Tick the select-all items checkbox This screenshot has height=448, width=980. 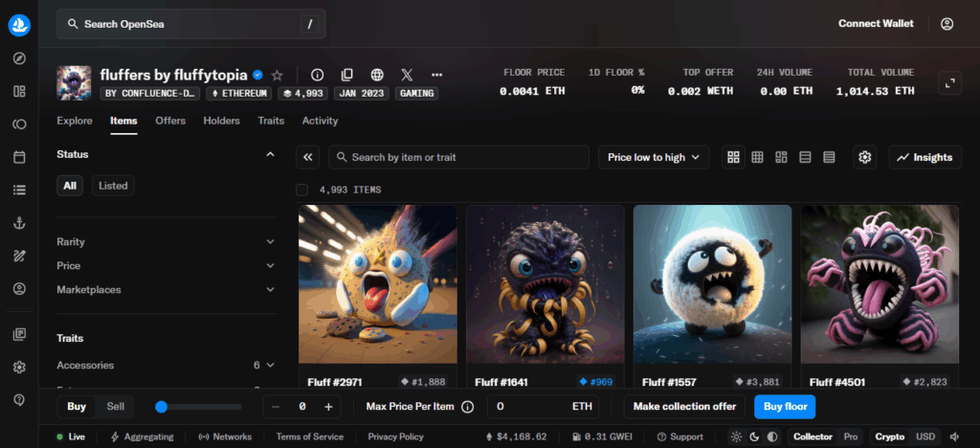coord(301,190)
